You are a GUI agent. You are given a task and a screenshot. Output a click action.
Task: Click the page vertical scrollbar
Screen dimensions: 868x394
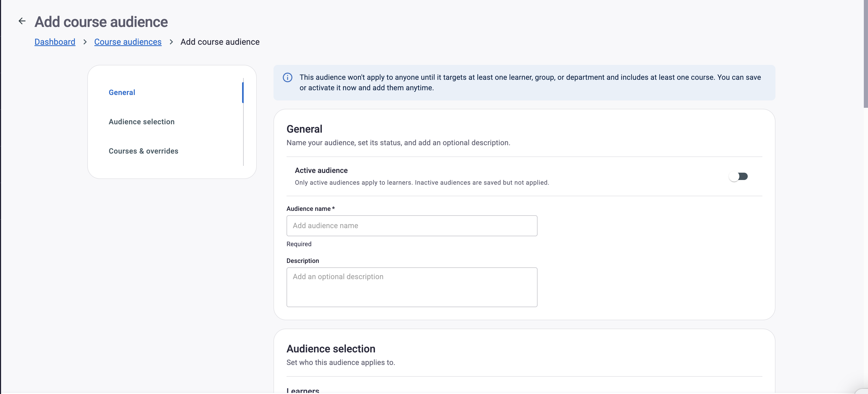(865, 54)
